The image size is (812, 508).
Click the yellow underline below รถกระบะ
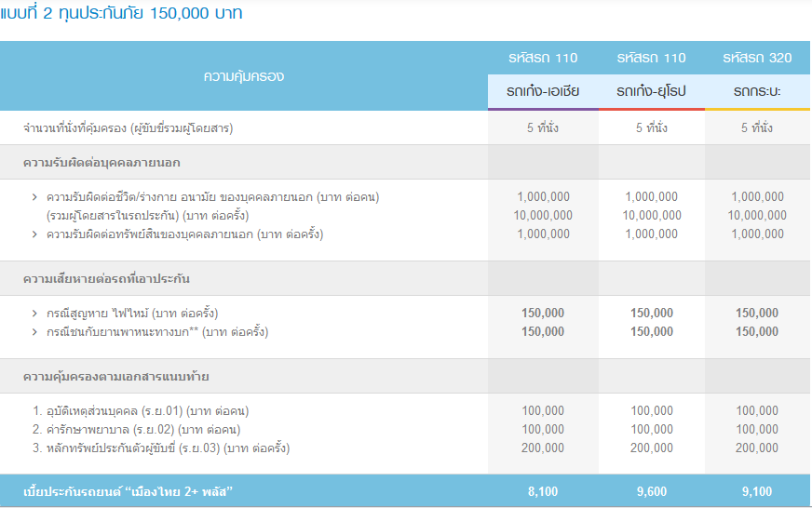757,110
